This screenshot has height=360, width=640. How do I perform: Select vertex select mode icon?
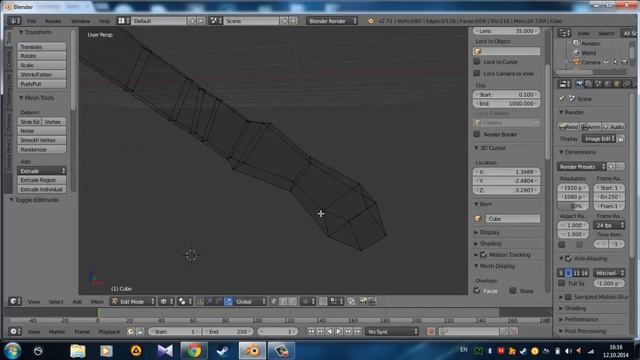[273, 301]
